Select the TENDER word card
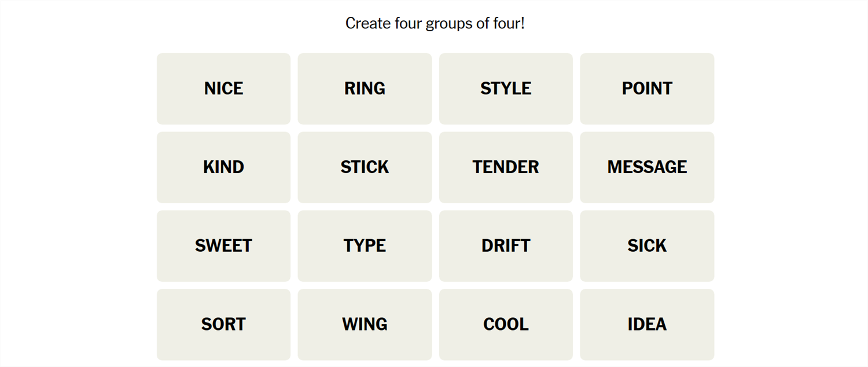The height and width of the screenshot is (367, 868). tap(506, 167)
